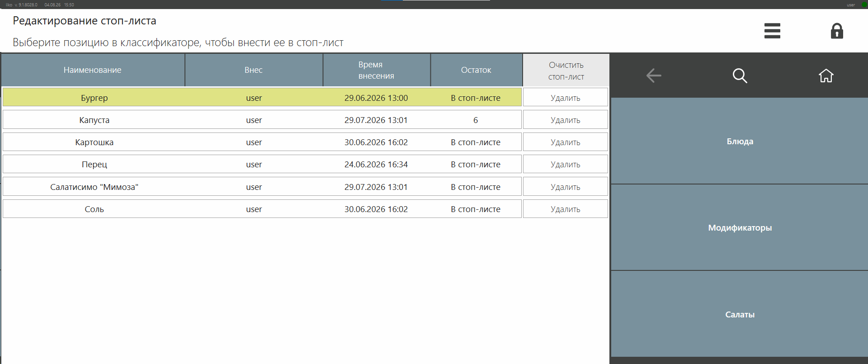The width and height of the screenshot is (868, 364).
Task: Go back with the arrow icon
Action: 654,76
